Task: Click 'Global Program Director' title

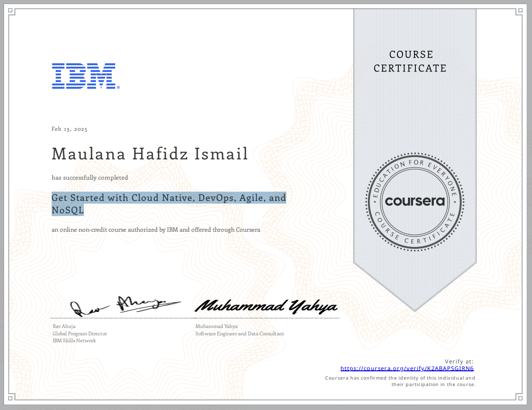Action: (80, 334)
